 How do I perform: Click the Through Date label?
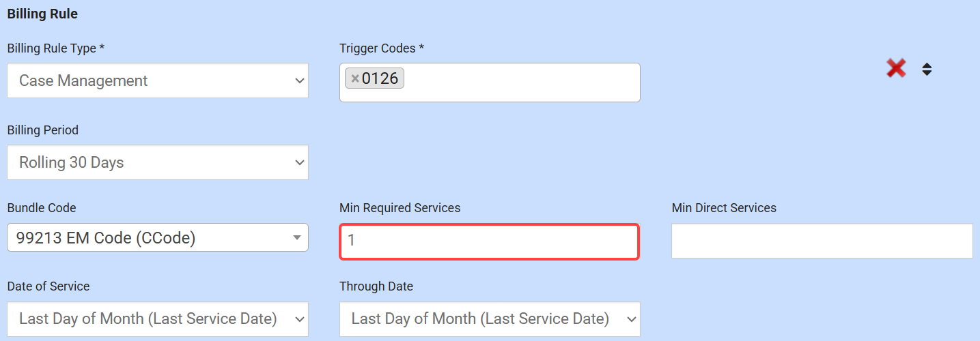click(376, 286)
